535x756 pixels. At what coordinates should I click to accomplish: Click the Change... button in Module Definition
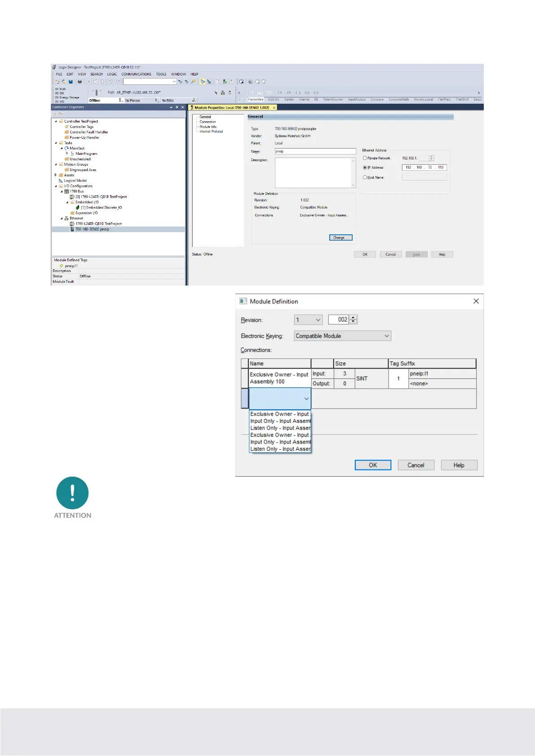(340, 237)
